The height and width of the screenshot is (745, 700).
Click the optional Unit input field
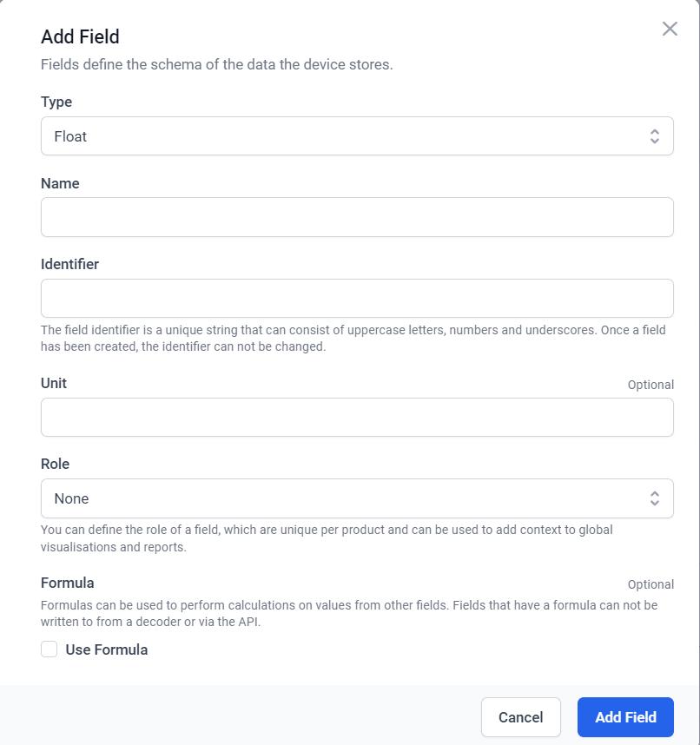357,417
